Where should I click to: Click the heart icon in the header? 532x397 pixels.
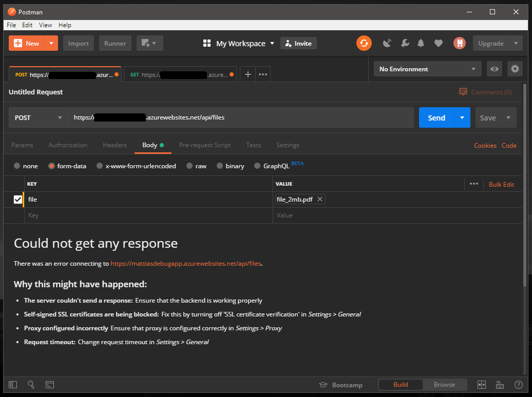(439, 44)
